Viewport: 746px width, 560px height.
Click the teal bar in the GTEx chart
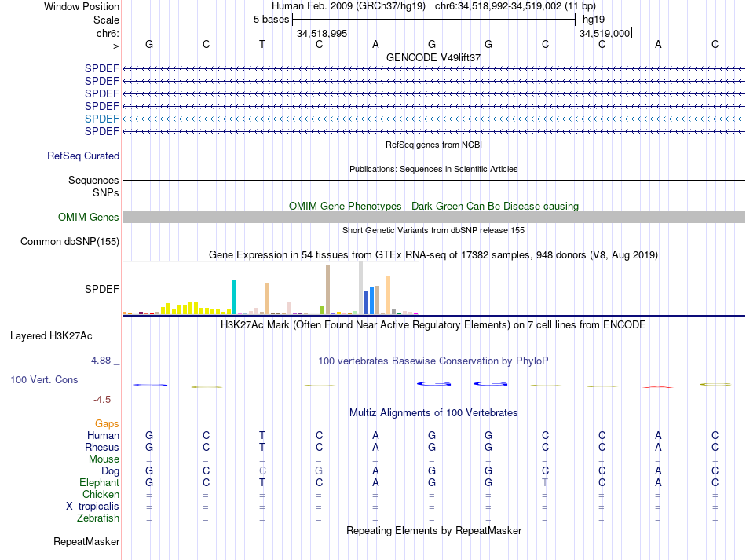[234, 297]
